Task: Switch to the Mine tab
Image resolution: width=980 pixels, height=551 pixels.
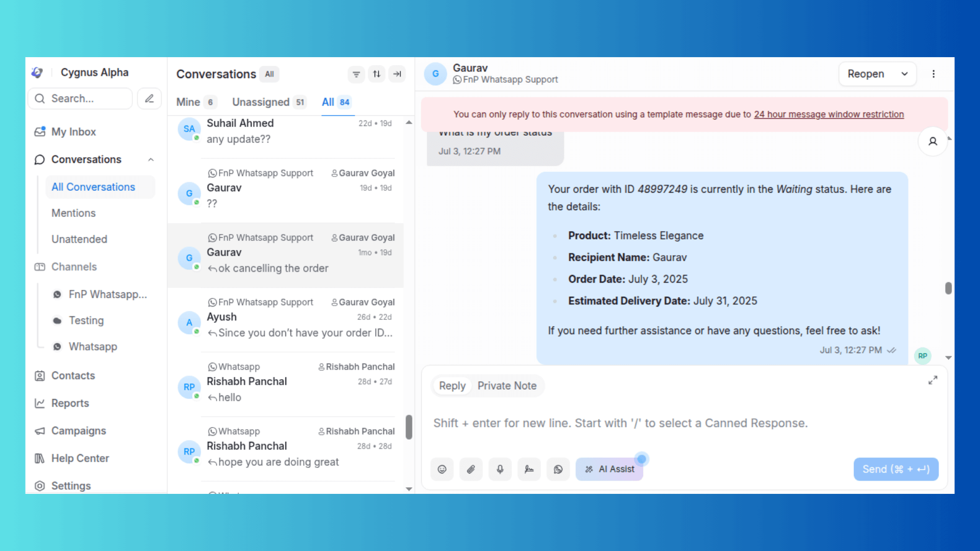Action: click(197, 102)
